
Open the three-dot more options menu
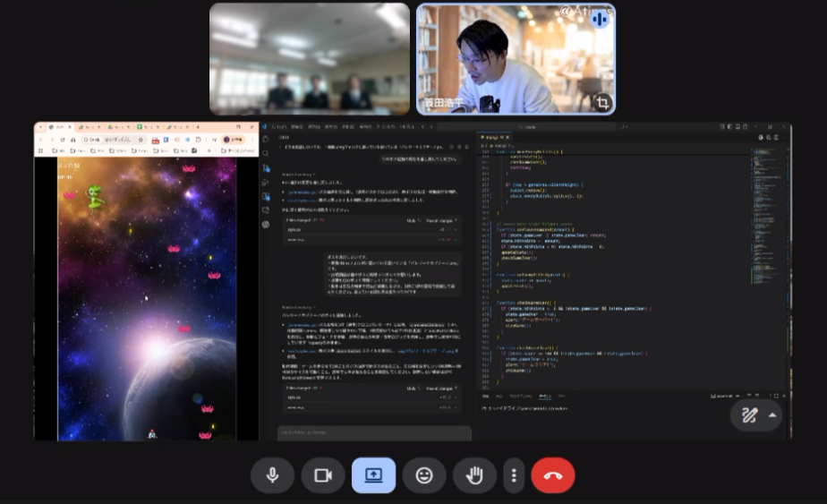pyautogui.click(x=513, y=475)
